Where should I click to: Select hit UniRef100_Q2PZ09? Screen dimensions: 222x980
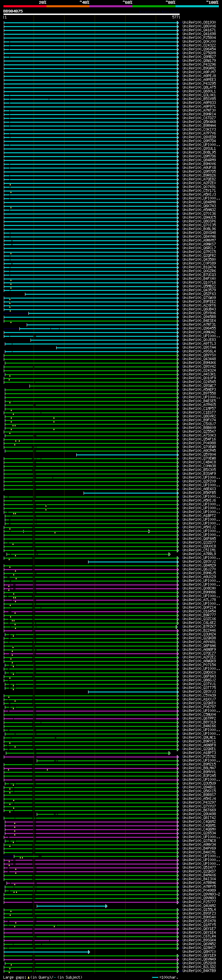click(x=199, y=481)
